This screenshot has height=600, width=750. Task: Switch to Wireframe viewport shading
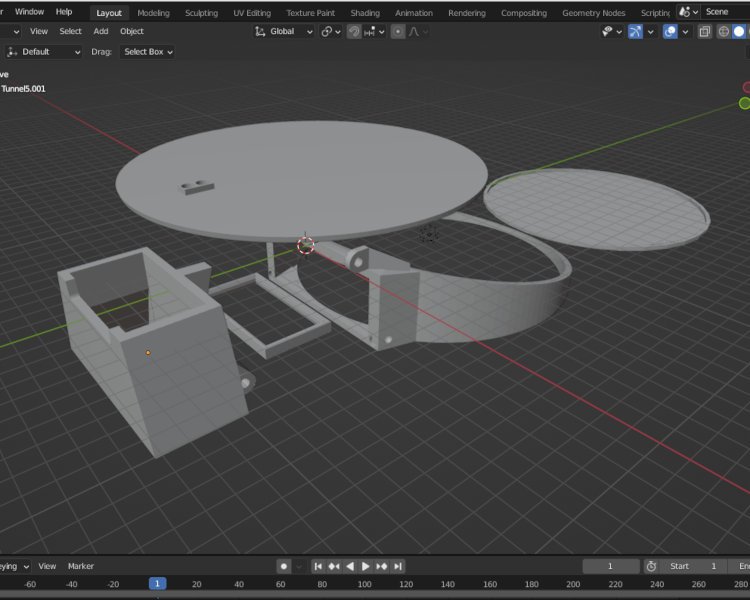723,32
